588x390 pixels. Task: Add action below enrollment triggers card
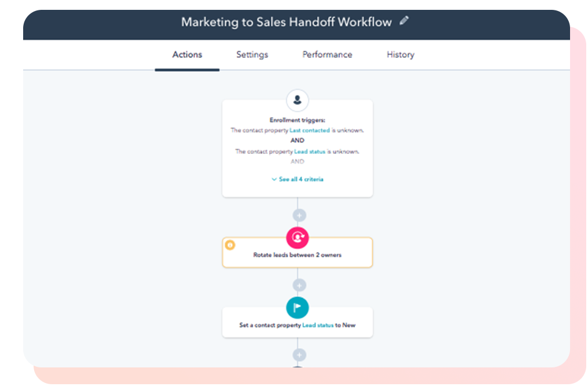pyautogui.click(x=299, y=216)
